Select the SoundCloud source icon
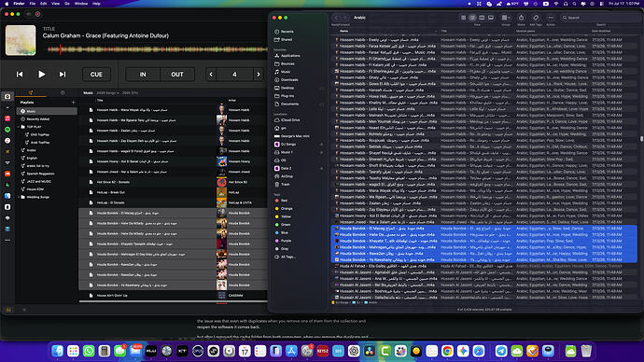 [7, 174]
